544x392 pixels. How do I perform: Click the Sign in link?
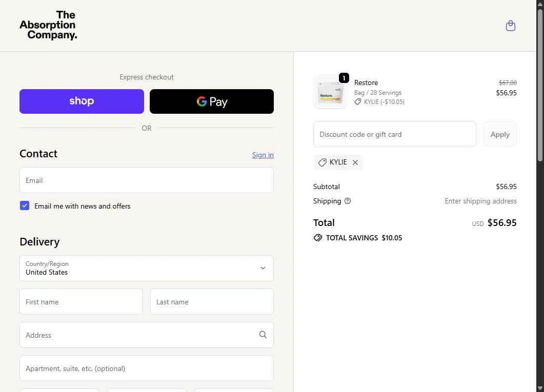[x=263, y=155]
